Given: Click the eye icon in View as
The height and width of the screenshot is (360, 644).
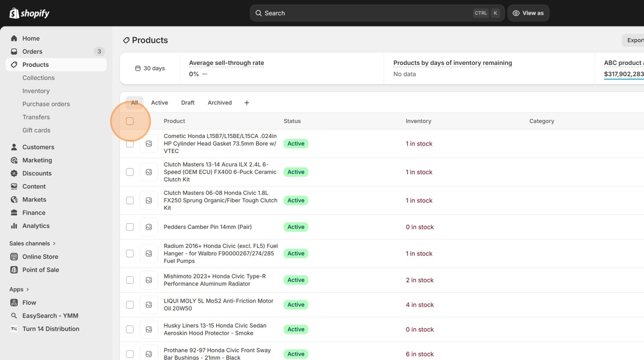Looking at the screenshot, I should coord(516,13).
